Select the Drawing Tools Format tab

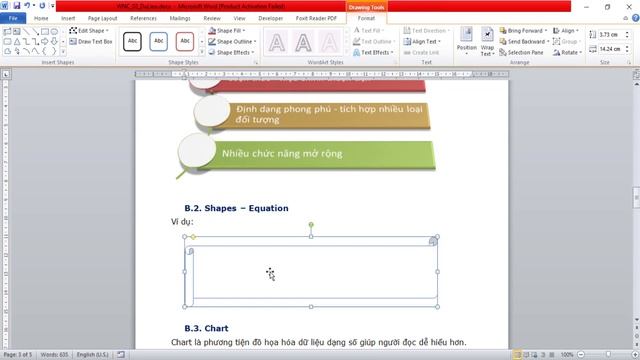tap(366, 18)
